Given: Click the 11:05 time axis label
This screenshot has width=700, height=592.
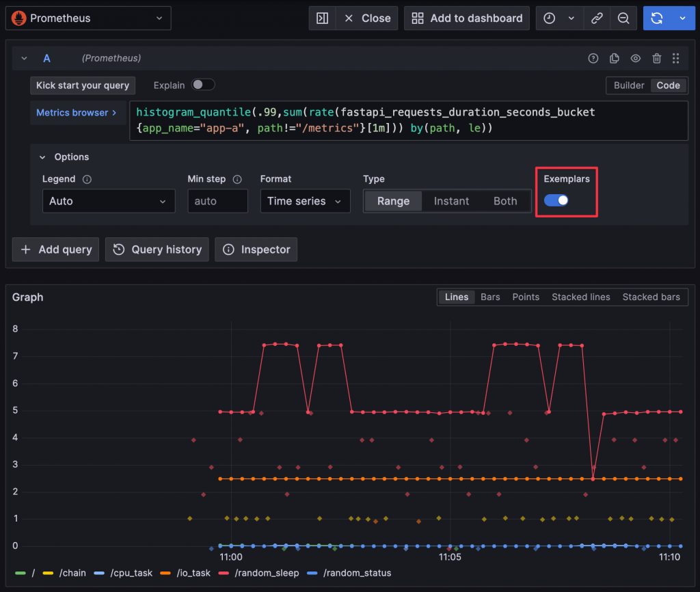Looking at the screenshot, I should point(450,557).
